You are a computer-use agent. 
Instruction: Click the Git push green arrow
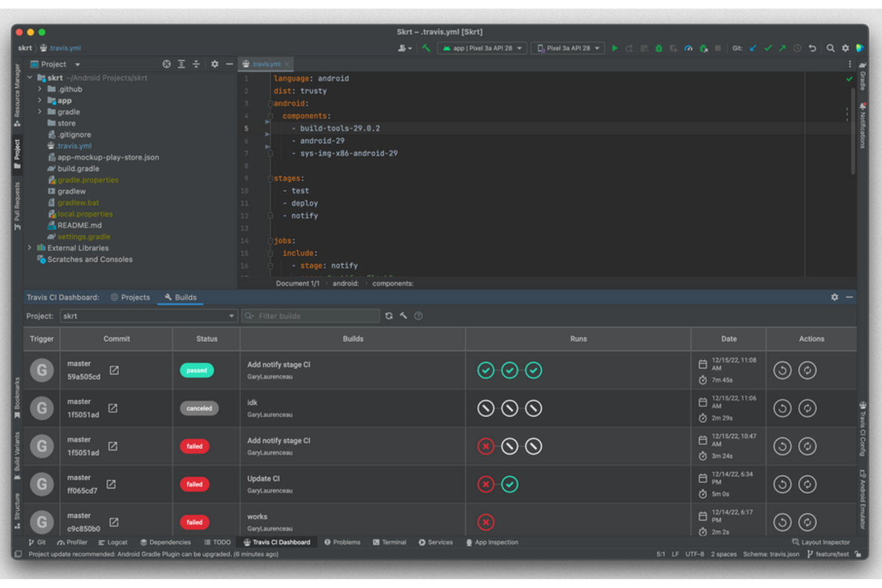782,48
